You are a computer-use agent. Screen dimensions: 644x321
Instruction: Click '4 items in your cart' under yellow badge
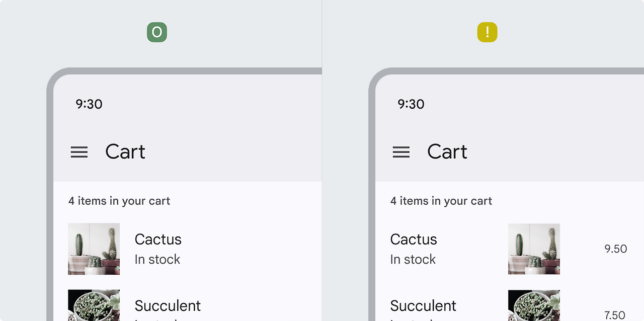point(441,201)
